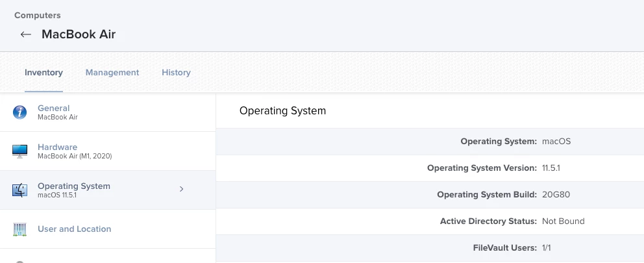Open the Hardware sidebar section
The image size is (644, 263).
coord(108,151)
